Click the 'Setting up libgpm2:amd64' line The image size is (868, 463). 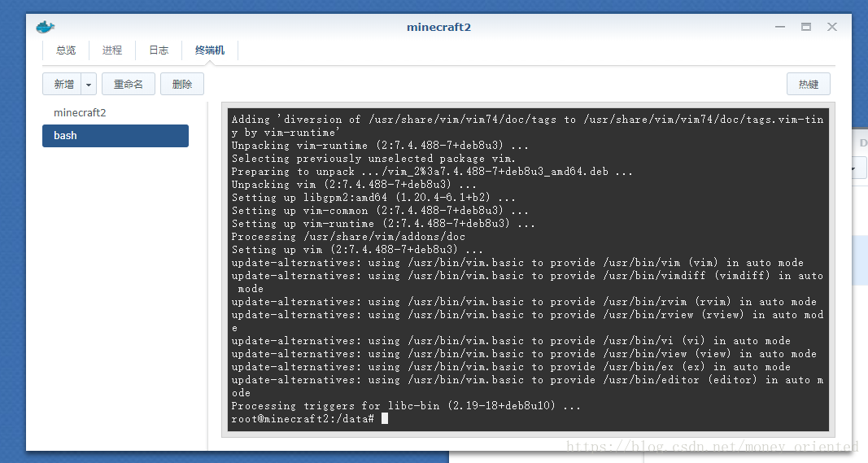[x=373, y=197]
